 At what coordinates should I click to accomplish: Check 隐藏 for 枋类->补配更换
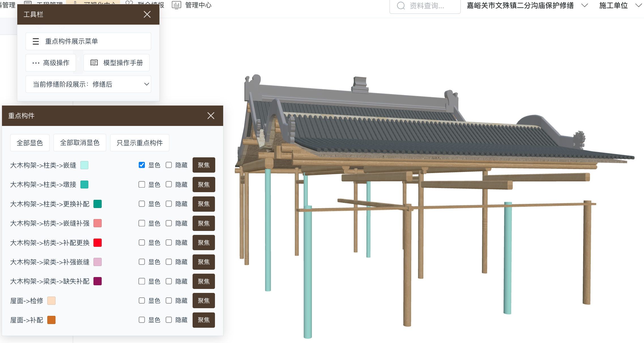coord(169,243)
